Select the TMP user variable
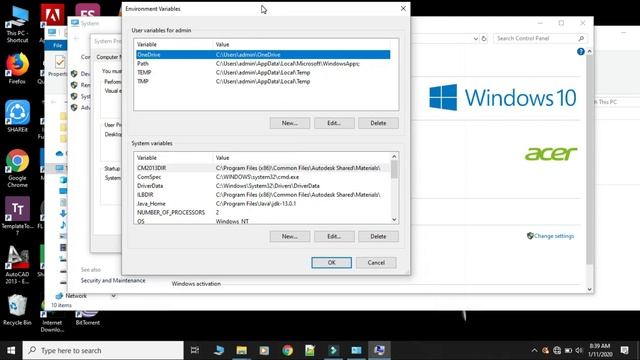640x360 pixels. 263,82
